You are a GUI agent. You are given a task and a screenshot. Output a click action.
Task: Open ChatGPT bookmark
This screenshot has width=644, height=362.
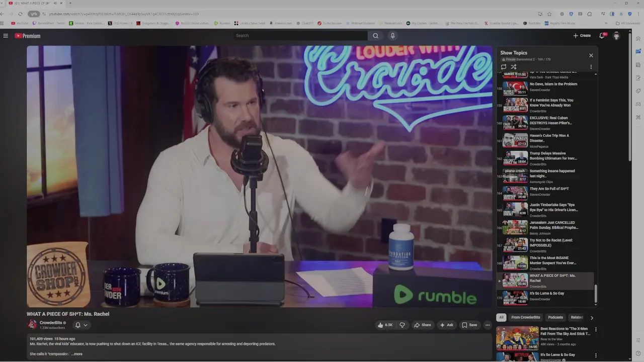(x=304, y=23)
